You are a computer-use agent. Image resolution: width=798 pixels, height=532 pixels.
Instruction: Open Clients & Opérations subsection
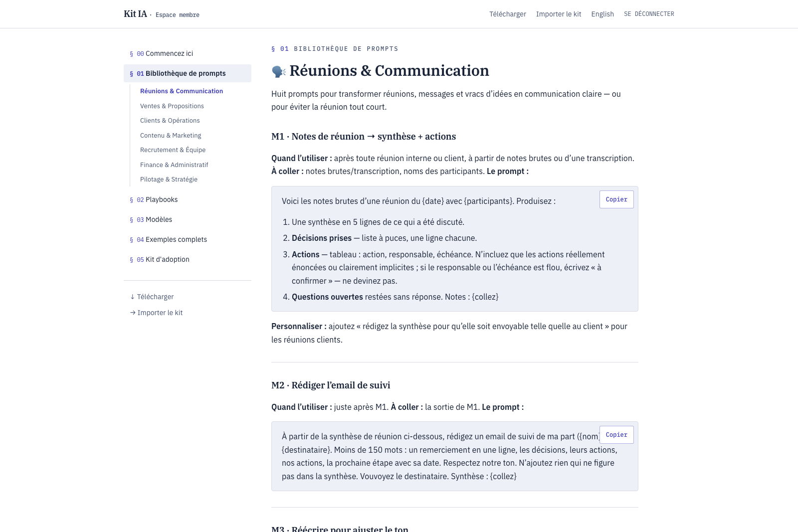point(170,121)
